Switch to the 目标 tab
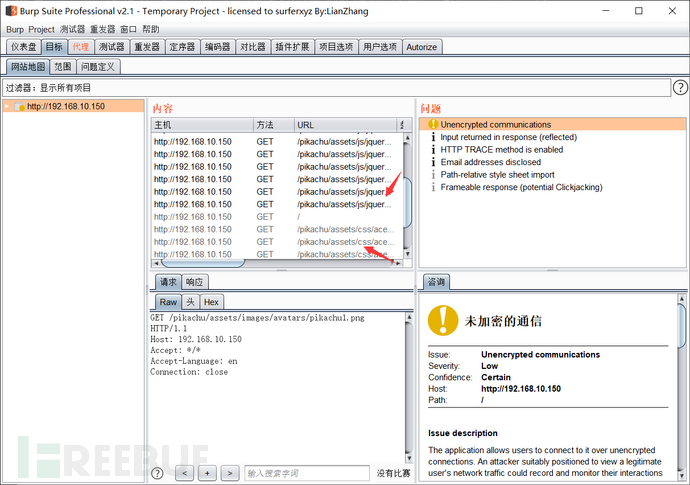690x485 pixels. coord(55,47)
